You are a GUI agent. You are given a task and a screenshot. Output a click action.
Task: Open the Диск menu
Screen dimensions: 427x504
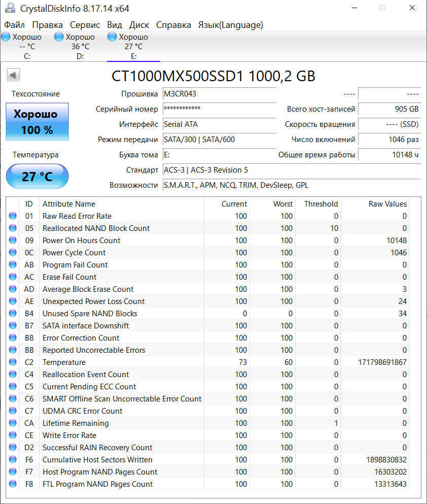click(139, 25)
